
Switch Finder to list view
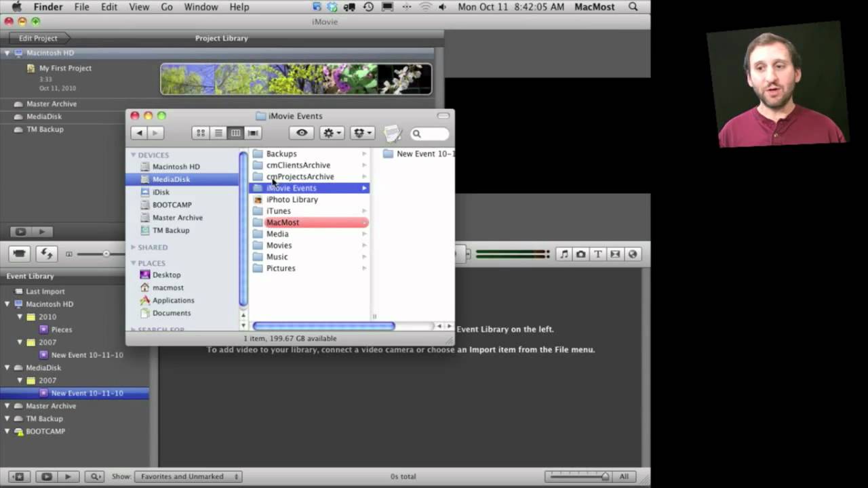coord(218,134)
